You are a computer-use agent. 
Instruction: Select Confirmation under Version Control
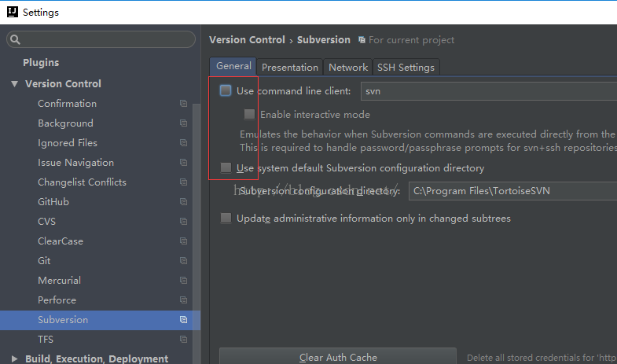[x=67, y=104]
